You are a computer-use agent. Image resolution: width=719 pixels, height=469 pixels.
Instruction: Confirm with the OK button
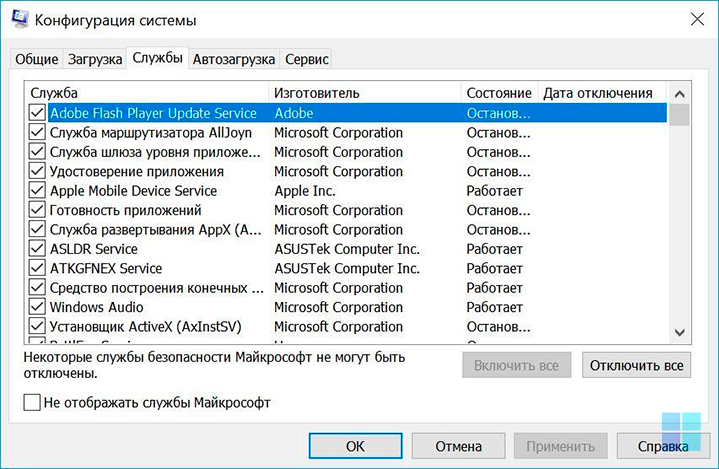[x=355, y=446]
